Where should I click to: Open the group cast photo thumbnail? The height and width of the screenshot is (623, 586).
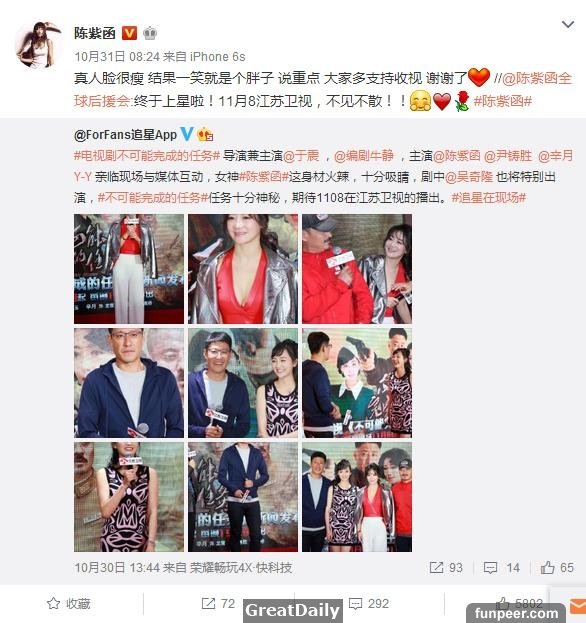point(357,497)
